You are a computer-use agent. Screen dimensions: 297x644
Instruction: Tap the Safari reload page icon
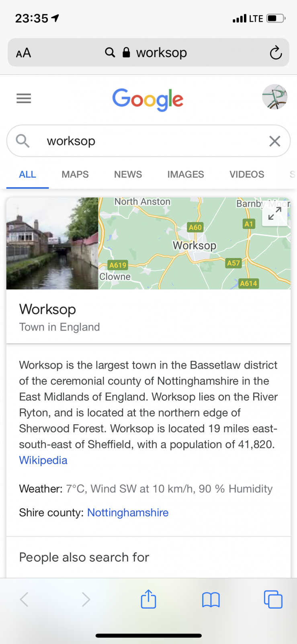pyautogui.click(x=276, y=53)
